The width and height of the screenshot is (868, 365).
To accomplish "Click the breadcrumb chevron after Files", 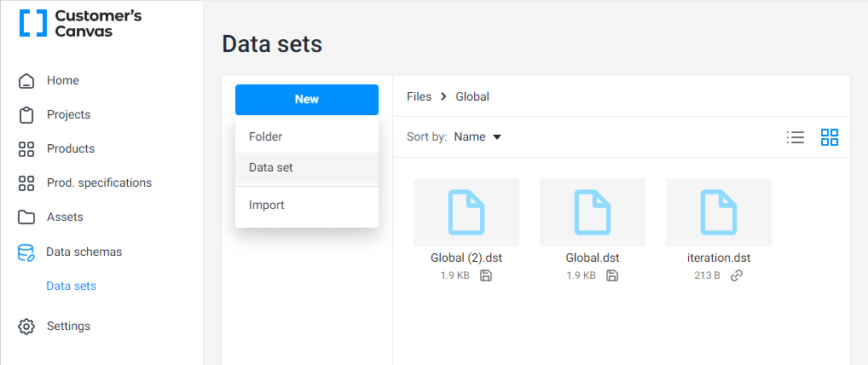I will (x=443, y=97).
